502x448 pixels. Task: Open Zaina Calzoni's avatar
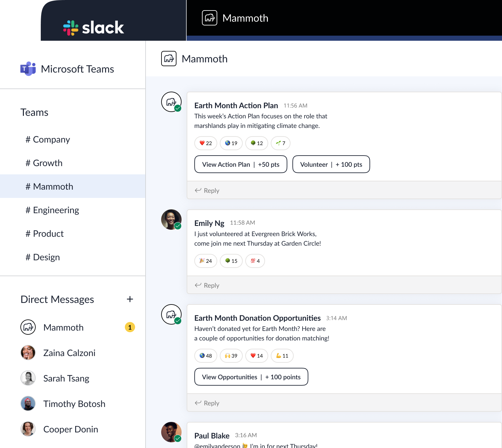(28, 353)
